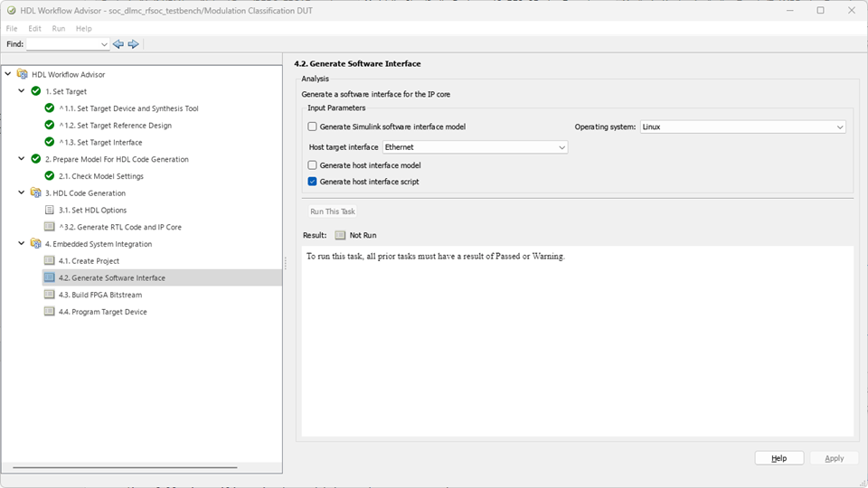This screenshot has height=488, width=868.
Task: Click the task icon beside Build FPGA Bitstream
Action: pyautogui.click(x=50, y=295)
